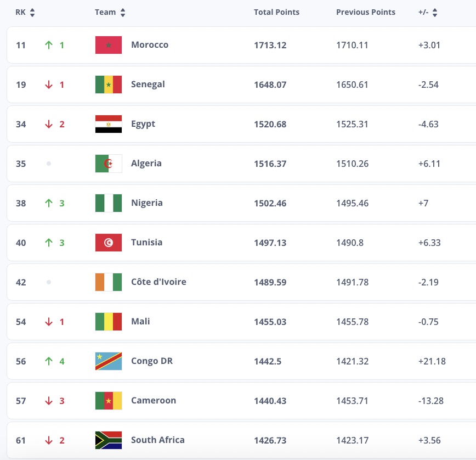The image size is (476, 460).
Task: Sort table by Team column arrows
Action: tap(122, 13)
